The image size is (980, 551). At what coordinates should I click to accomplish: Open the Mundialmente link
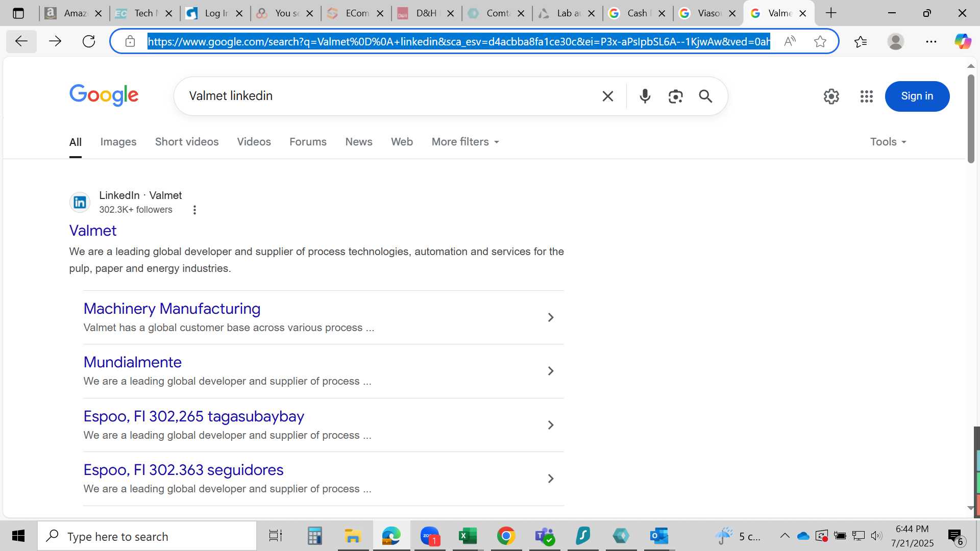pos(133,362)
